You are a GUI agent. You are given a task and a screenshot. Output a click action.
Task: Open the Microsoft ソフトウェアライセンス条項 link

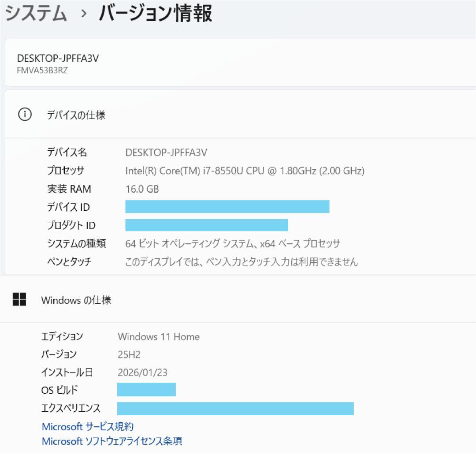112,441
